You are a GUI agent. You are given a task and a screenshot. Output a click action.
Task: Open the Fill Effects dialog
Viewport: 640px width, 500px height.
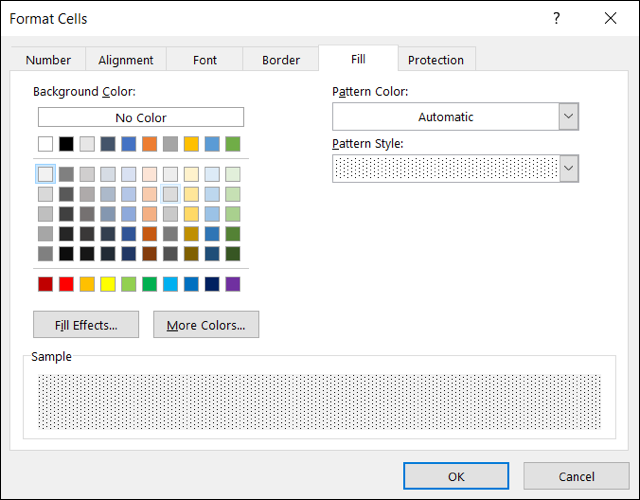[85, 325]
